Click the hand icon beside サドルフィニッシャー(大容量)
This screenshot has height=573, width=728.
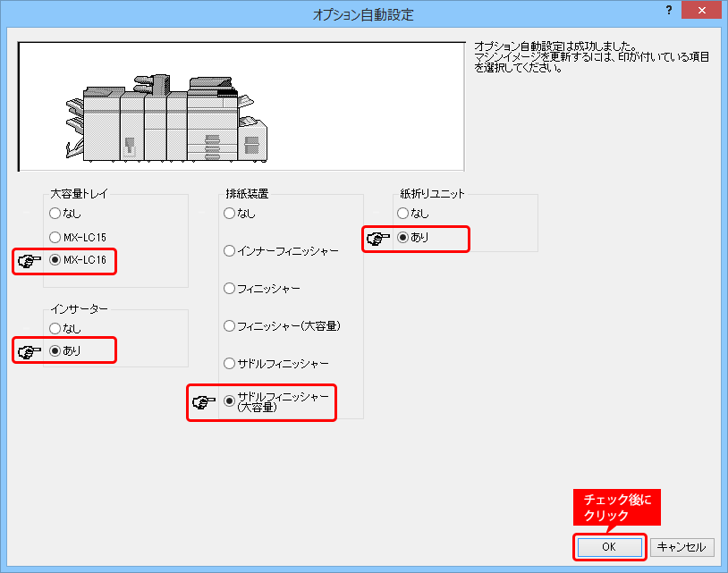(205, 401)
